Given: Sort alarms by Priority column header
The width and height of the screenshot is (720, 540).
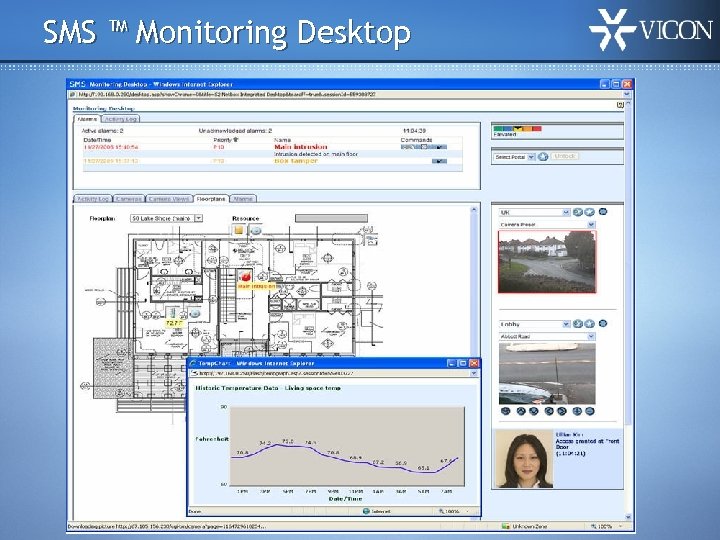Looking at the screenshot, I should 225,140.
